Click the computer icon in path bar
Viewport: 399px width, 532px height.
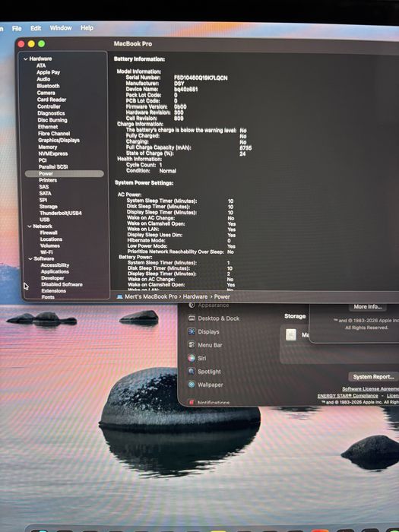[119, 296]
